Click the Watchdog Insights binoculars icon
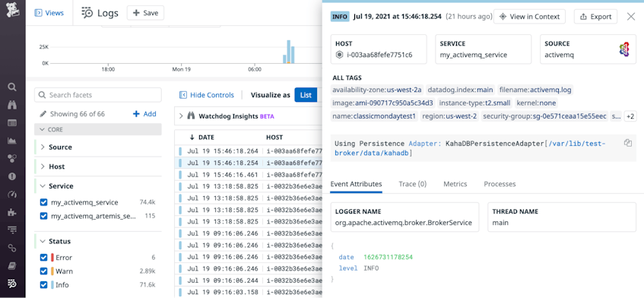644x298 pixels. coord(191,116)
